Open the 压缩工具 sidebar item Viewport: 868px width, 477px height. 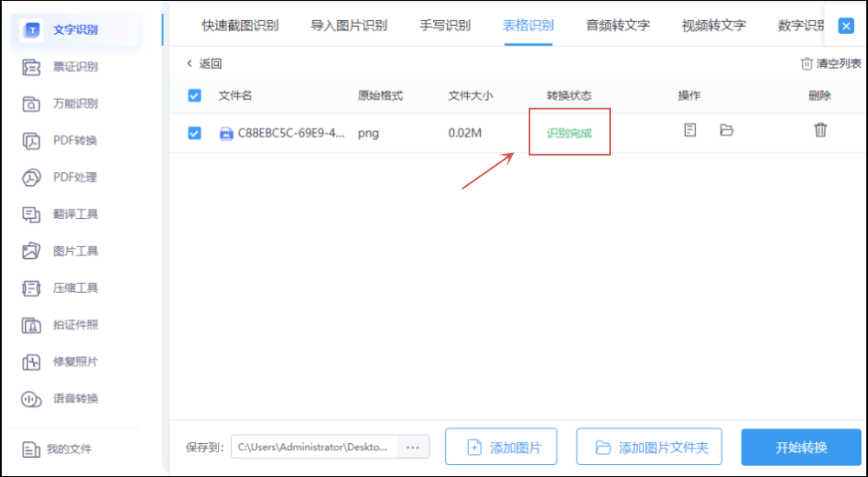[60, 288]
